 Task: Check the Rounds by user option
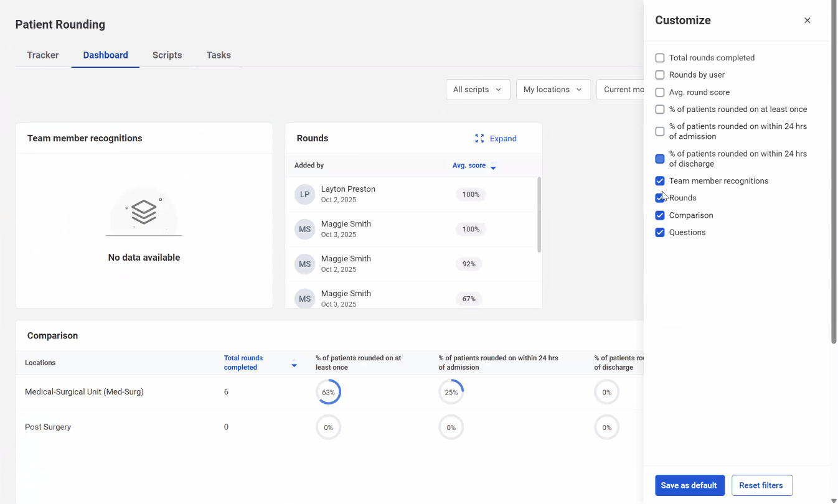660,75
